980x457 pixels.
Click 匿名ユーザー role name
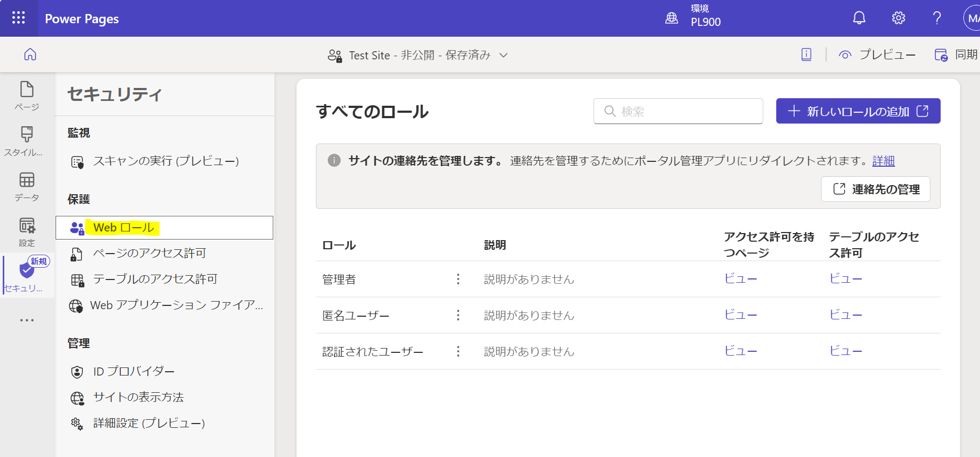(356, 315)
